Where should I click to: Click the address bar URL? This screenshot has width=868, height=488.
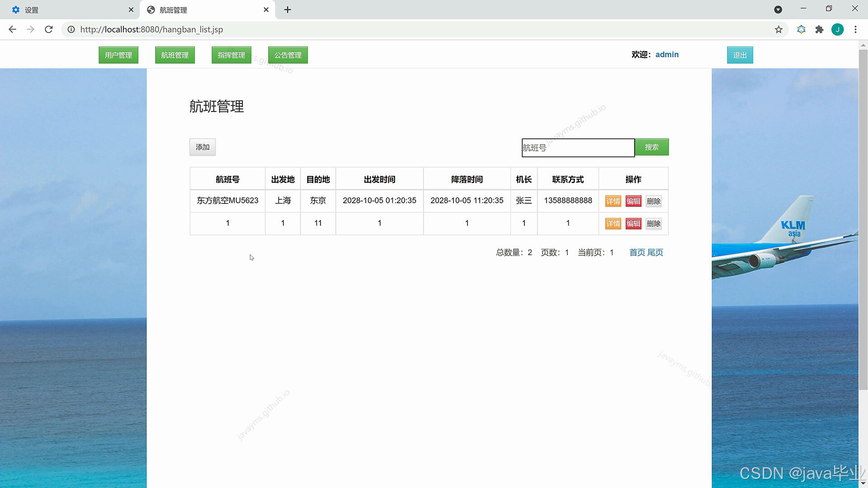tap(151, 29)
